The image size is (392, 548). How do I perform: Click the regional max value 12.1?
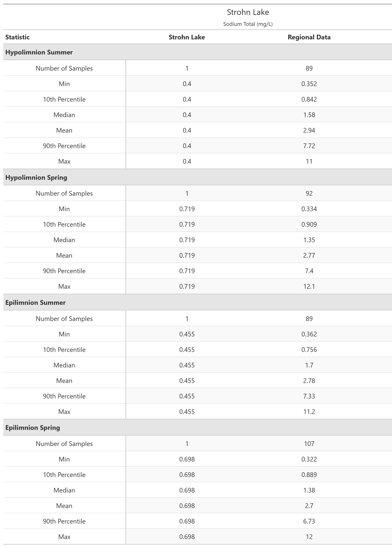[309, 287]
